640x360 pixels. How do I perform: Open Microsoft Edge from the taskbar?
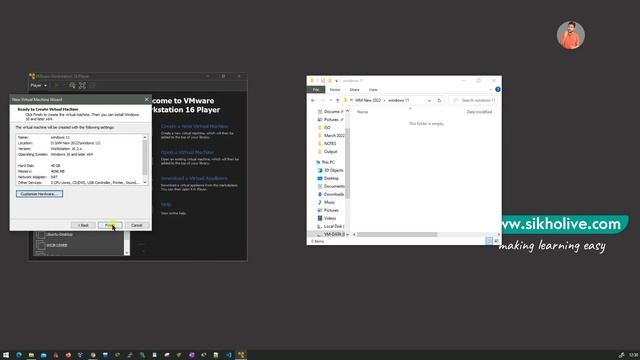[x=19, y=355]
